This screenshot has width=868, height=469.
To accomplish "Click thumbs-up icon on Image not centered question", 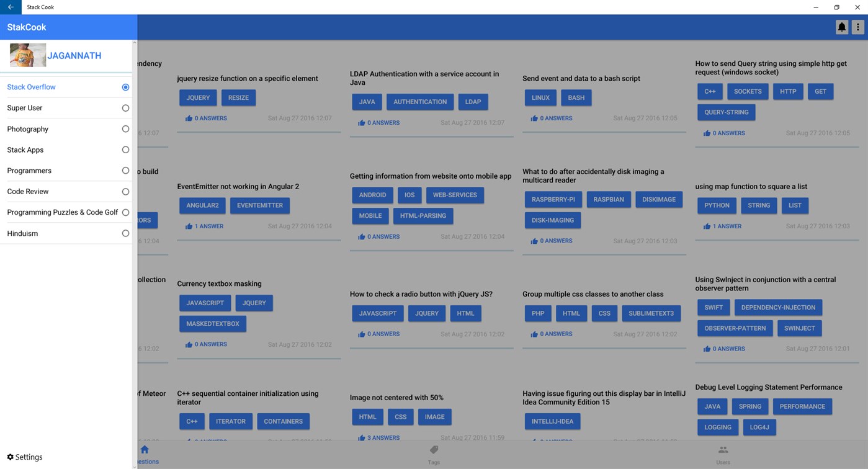I will pos(361,438).
